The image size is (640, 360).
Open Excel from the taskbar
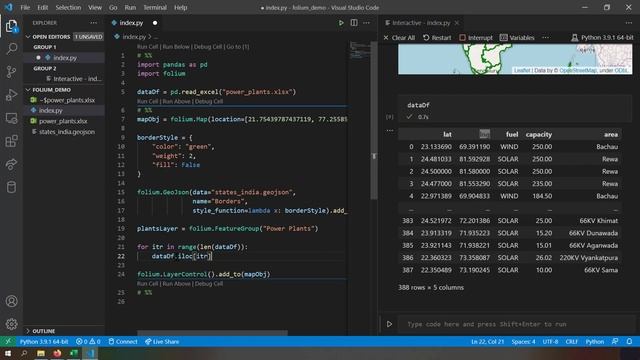tap(74, 353)
